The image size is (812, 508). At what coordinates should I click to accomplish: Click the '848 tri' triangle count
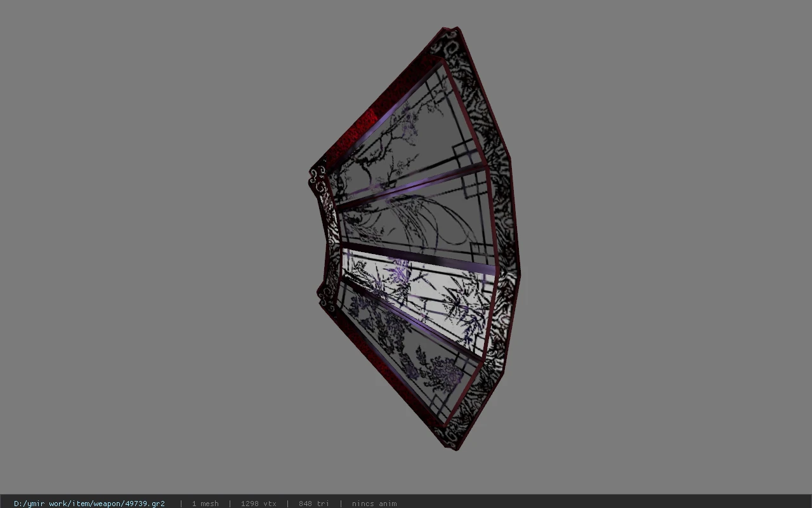pos(313,504)
